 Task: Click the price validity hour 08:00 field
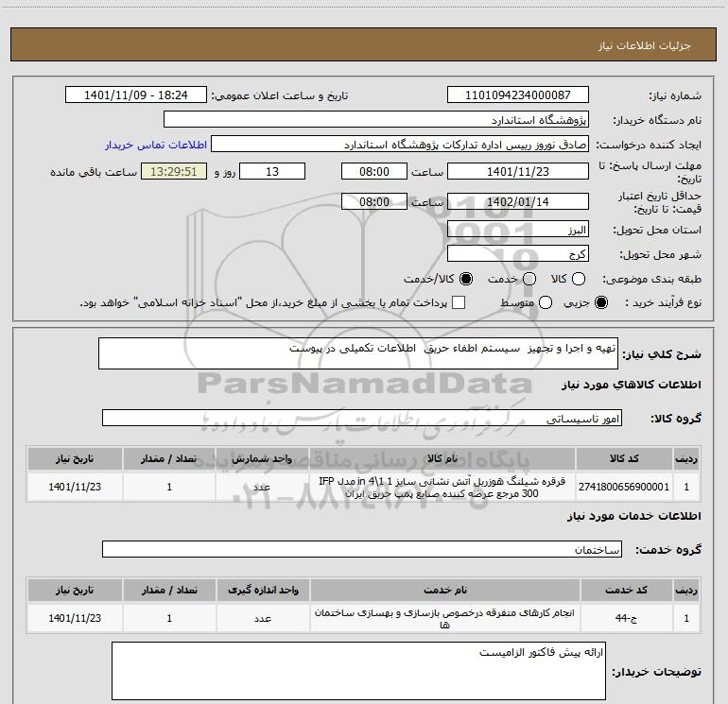374,201
